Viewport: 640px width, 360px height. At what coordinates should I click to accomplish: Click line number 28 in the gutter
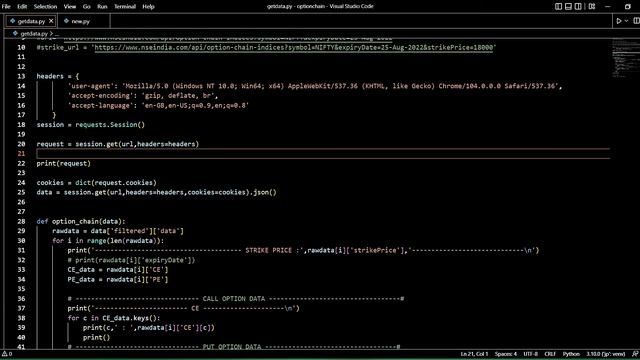(x=21, y=221)
